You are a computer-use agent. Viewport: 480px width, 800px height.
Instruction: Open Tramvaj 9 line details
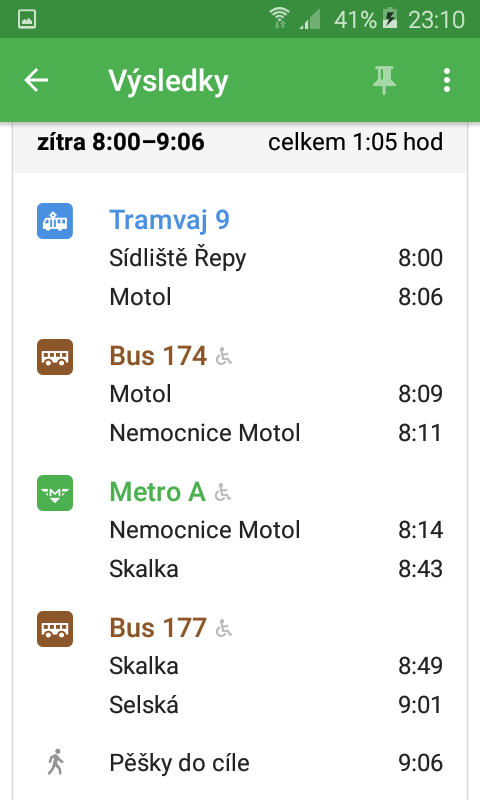pos(169,220)
